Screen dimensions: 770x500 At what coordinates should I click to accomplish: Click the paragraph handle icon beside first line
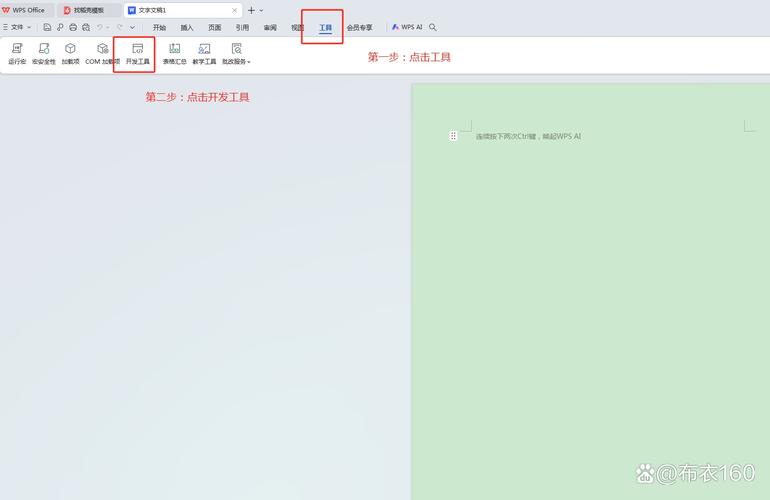coord(453,136)
